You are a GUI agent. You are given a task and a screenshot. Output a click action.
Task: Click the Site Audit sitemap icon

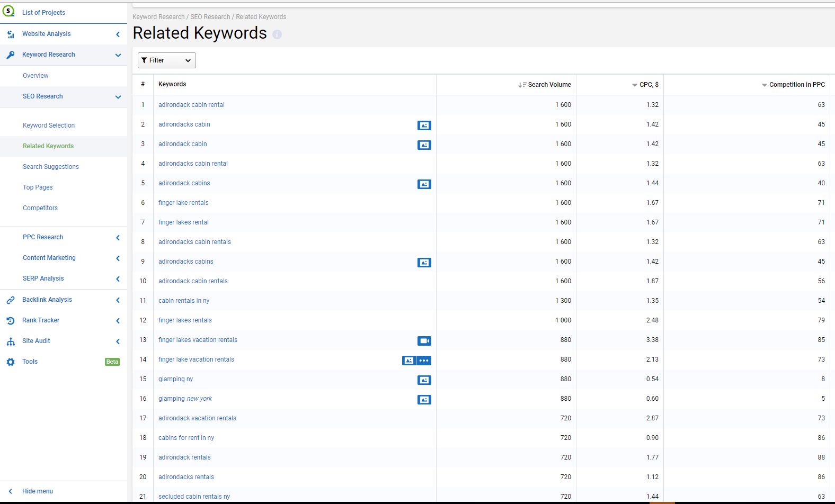(x=11, y=341)
